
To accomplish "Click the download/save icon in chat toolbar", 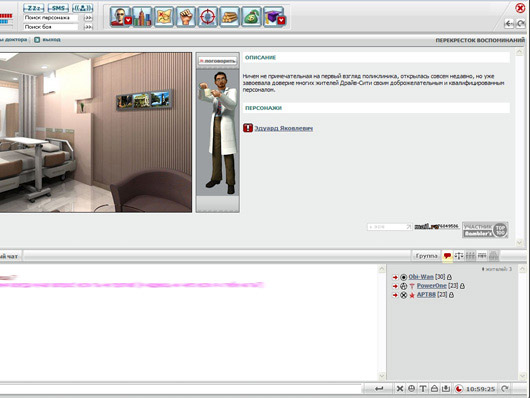I will pos(446,389).
